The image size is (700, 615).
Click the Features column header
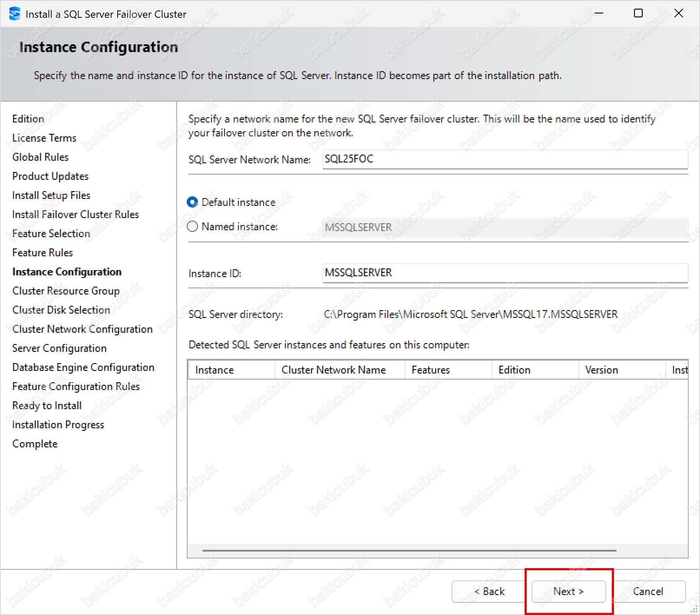point(448,370)
